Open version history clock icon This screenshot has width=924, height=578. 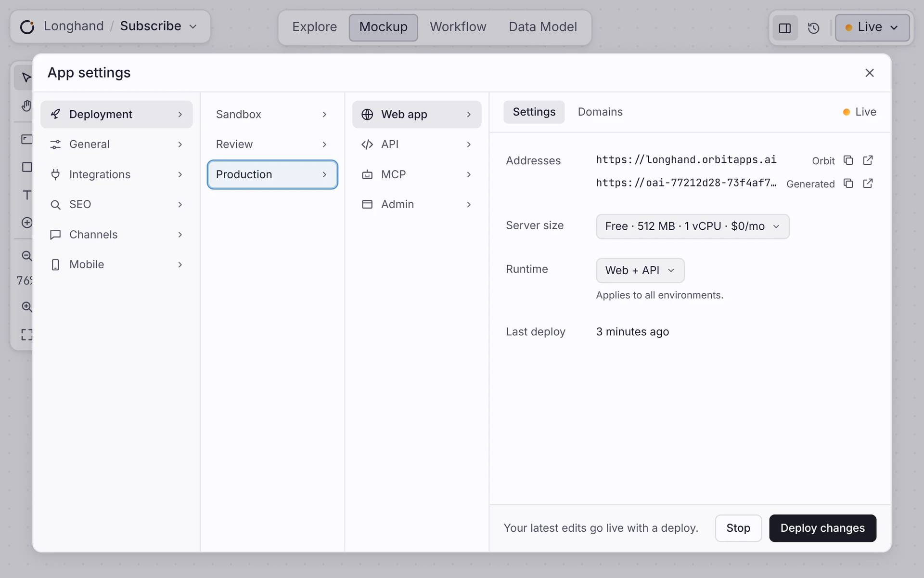pos(813,28)
